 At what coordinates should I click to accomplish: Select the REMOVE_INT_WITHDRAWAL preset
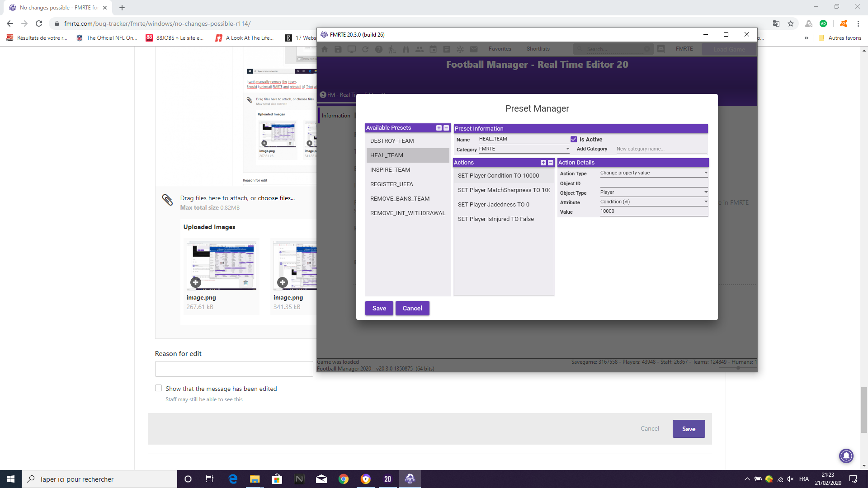(408, 213)
